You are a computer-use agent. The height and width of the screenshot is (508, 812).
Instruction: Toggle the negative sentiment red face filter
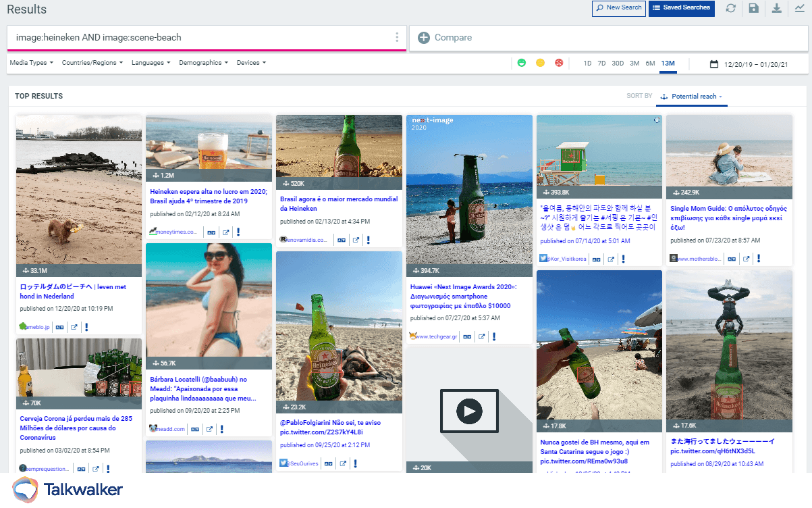tap(559, 63)
